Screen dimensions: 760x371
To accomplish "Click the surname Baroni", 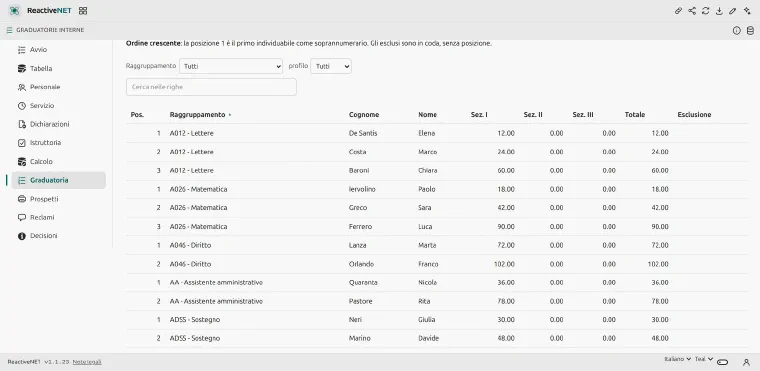I will click(359, 171).
